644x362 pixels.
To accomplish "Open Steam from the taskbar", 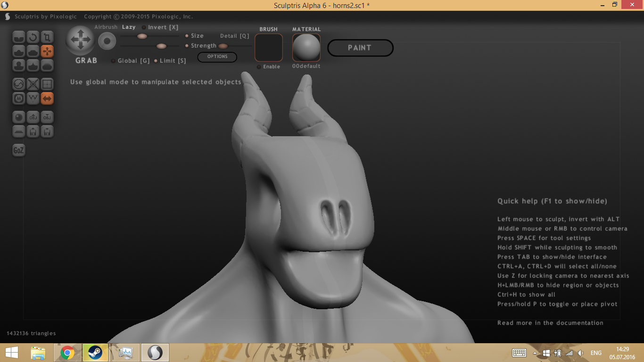I will coord(95,353).
